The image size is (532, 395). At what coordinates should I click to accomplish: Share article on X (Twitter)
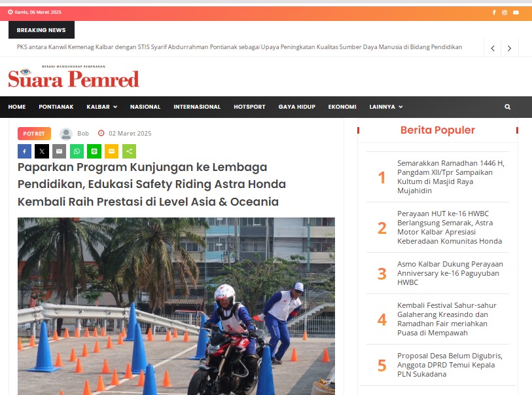pos(42,151)
